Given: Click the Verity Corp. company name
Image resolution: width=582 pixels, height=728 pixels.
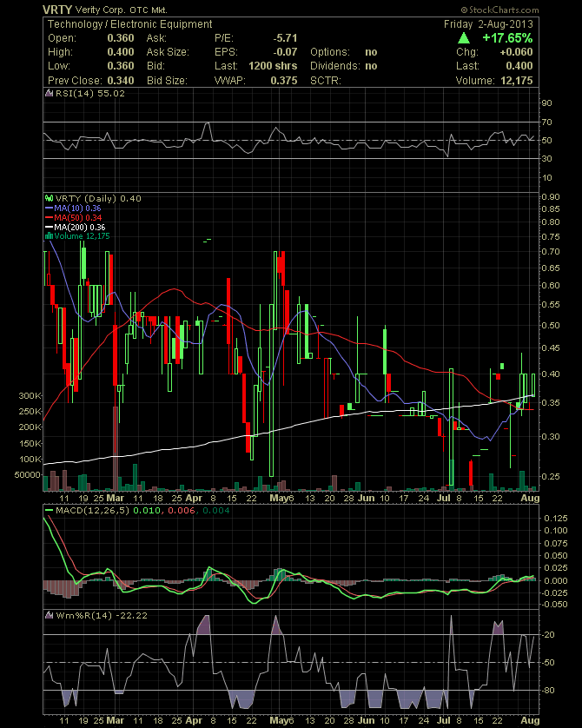Looking at the screenshot, I should pyautogui.click(x=101, y=10).
